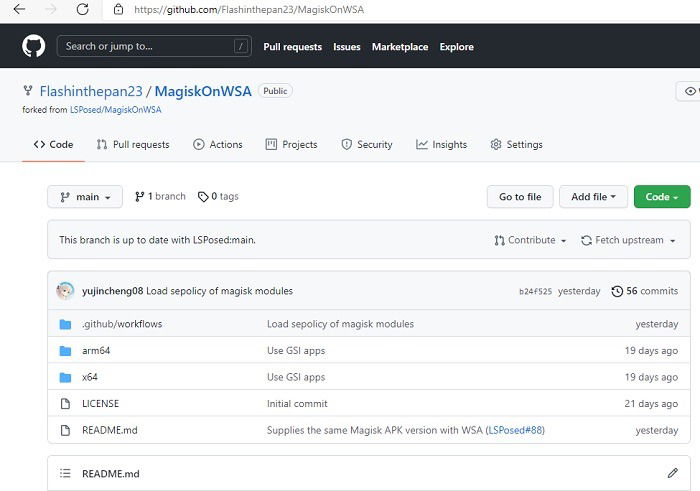
Task: Open the repository Pull requests tab
Action: click(x=133, y=145)
